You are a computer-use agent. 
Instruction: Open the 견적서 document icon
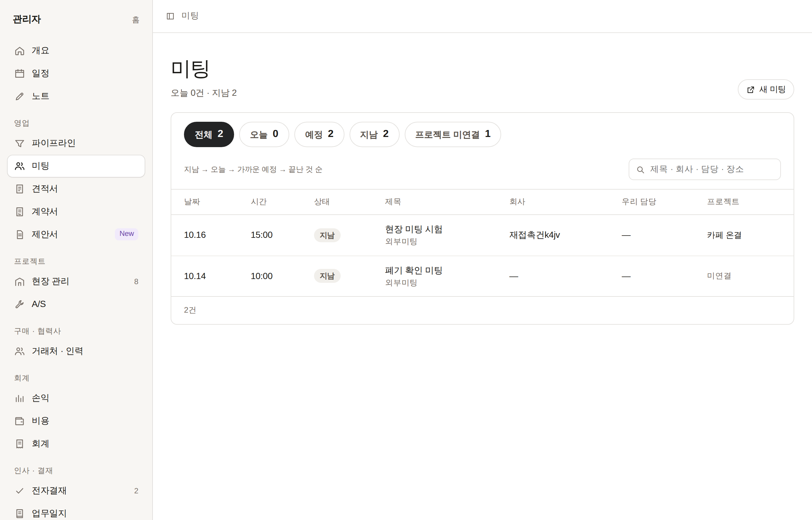[20, 189]
